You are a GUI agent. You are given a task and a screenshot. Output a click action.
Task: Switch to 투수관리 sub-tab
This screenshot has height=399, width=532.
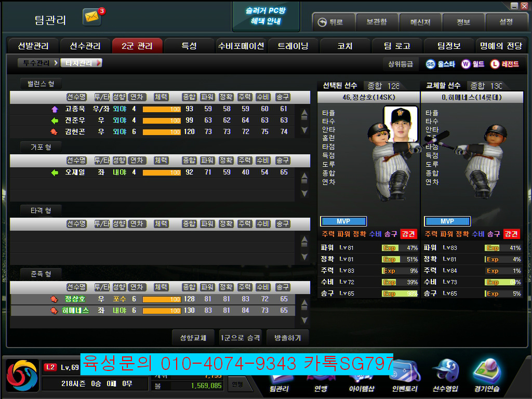[x=38, y=63]
